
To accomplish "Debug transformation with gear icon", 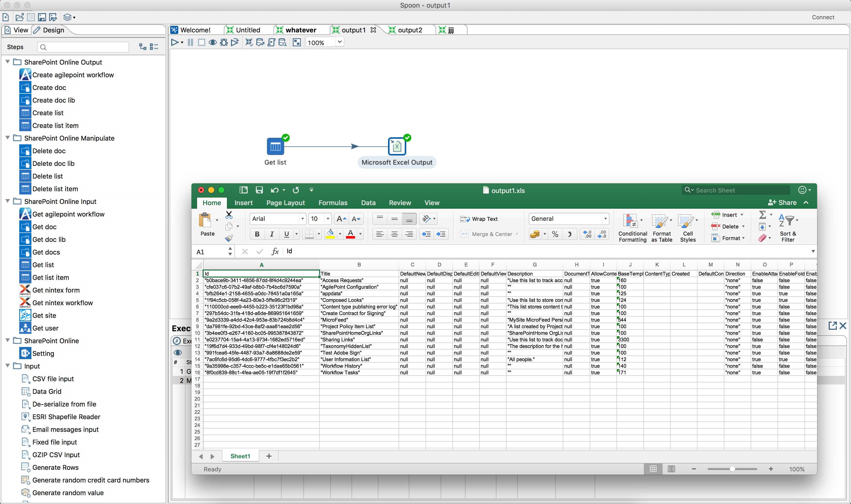I will [x=224, y=43].
